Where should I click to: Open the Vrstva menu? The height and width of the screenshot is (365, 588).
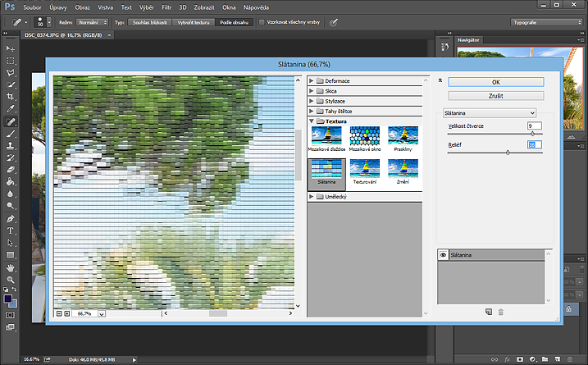click(x=105, y=7)
